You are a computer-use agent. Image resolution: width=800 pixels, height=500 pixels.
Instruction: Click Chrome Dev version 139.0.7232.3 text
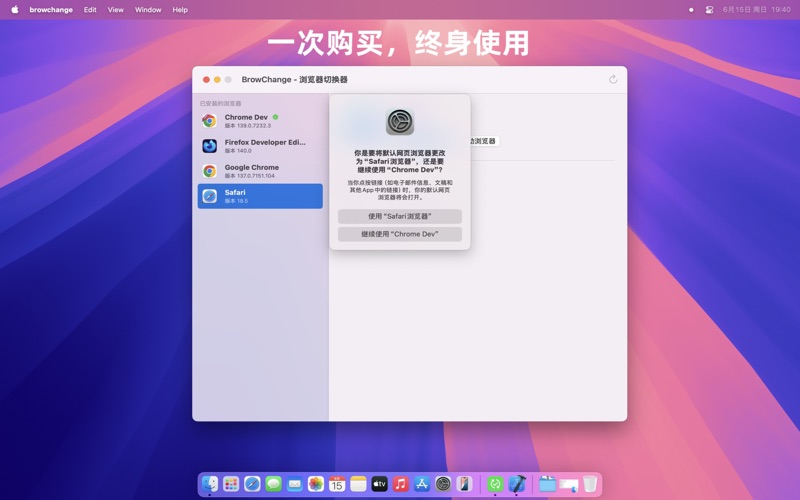[248, 126]
